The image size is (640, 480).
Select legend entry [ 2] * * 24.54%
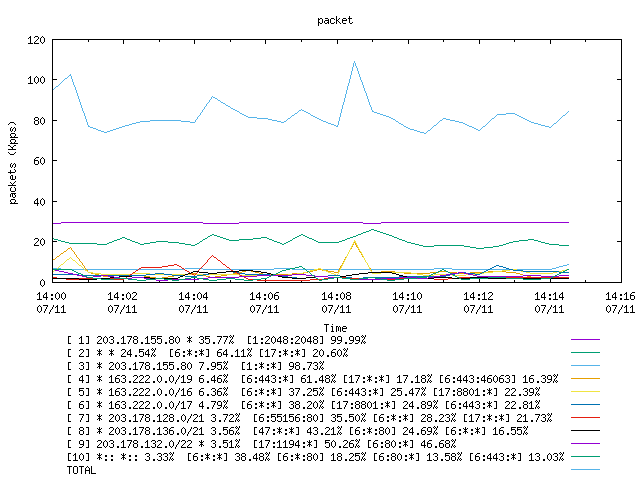click(208, 353)
